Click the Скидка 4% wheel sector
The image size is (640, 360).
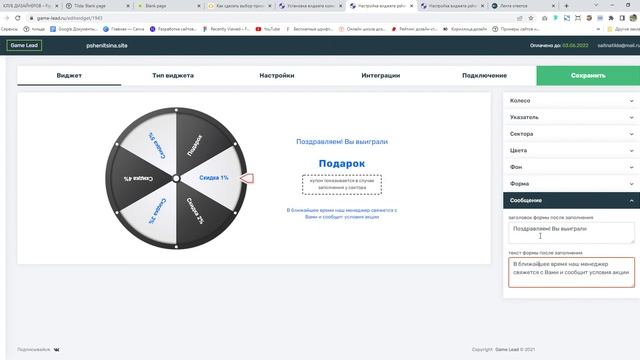139,178
